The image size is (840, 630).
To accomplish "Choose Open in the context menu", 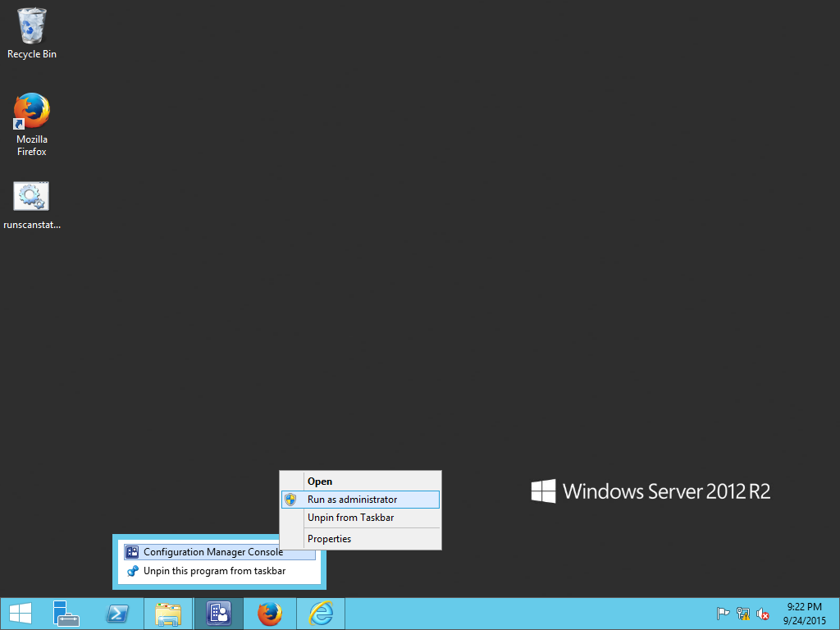I will coord(360,481).
